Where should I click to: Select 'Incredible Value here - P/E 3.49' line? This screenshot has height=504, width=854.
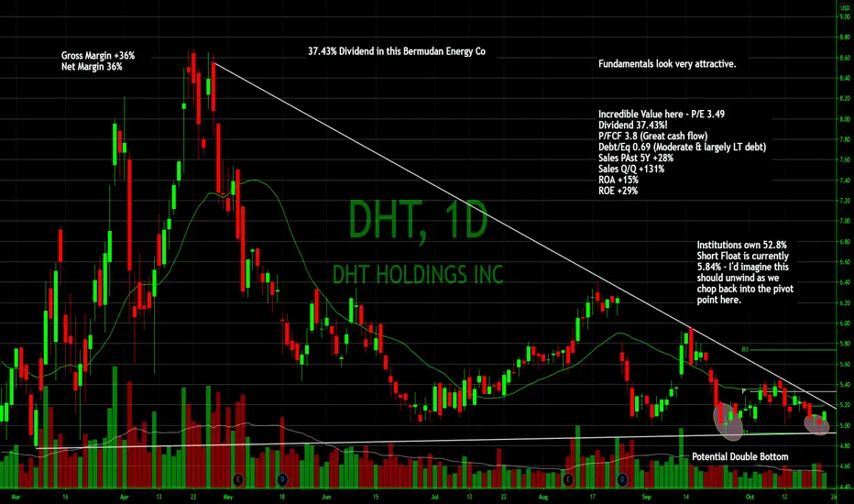tap(662, 114)
